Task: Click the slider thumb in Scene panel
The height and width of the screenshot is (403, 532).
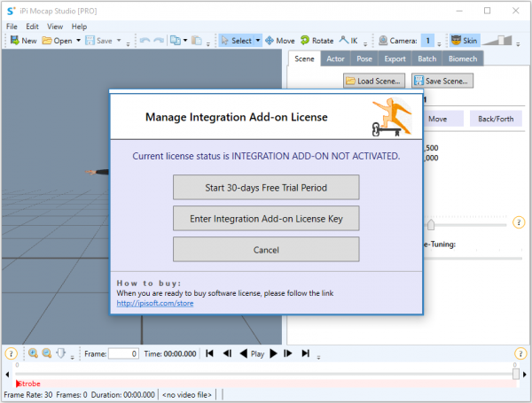Action: (431, 224)
